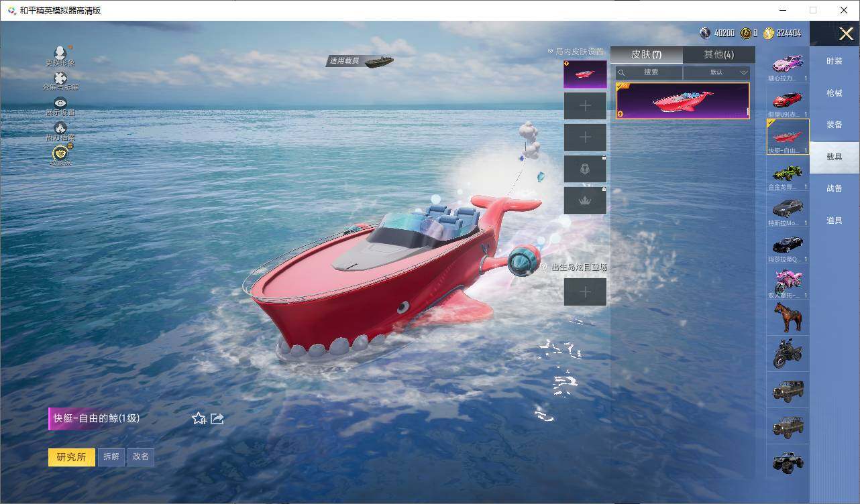Screen dimensions: 860x504
Task: Switch to the 皮肤(7) tab
Action: (x=647, y=54)
